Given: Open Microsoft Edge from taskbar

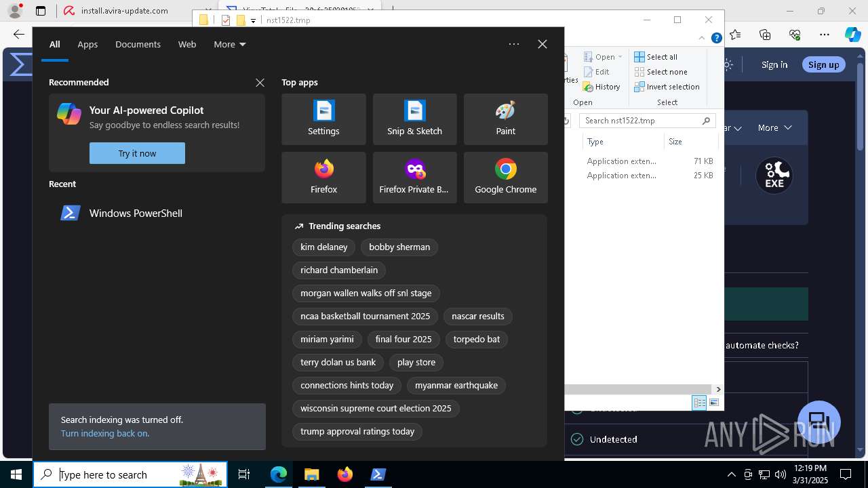Looking at the screenshot, I should [x=279, y=474].
